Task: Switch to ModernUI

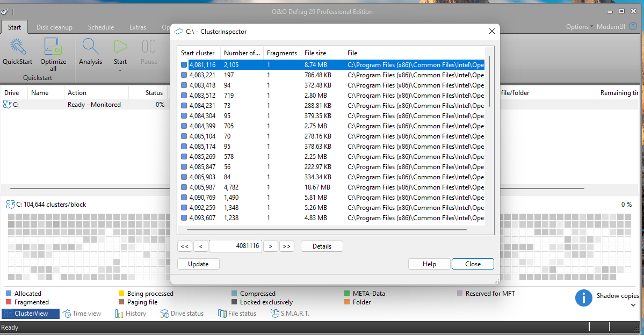Action: click(x=610, y=27)
